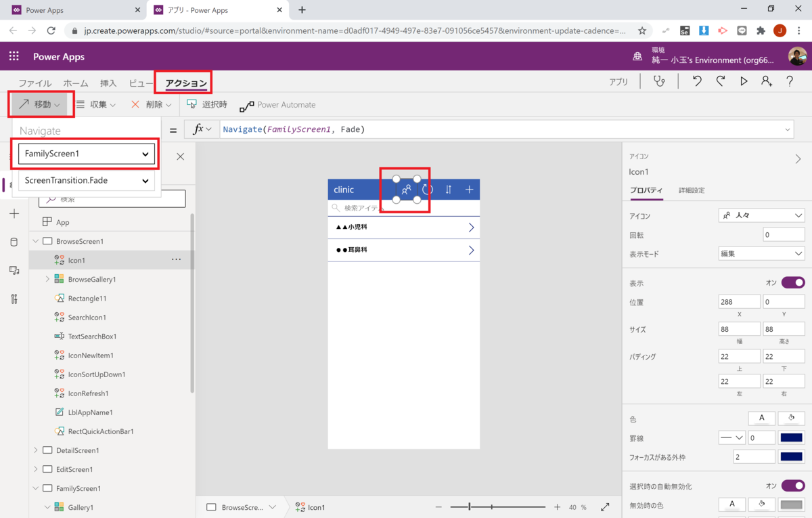
Task: Open the 挿入 tab
Action: [108, 83]
